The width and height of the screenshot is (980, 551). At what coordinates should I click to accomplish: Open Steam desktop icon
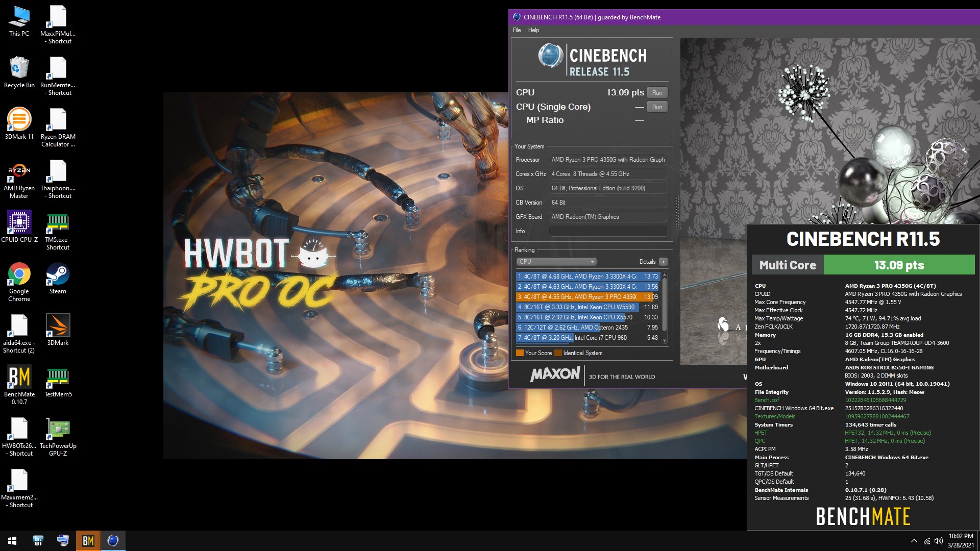[x=58, y=279]
